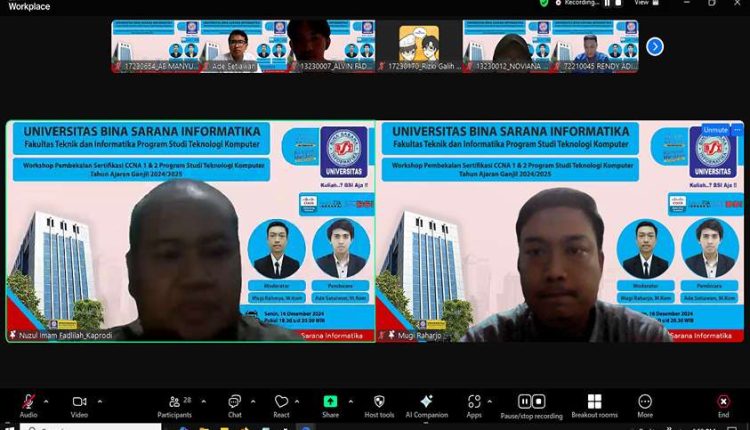Image resolution: width=750 pixels, height=430 pixels.
Task: Open Breakout rooms
Action: [595, 406]
